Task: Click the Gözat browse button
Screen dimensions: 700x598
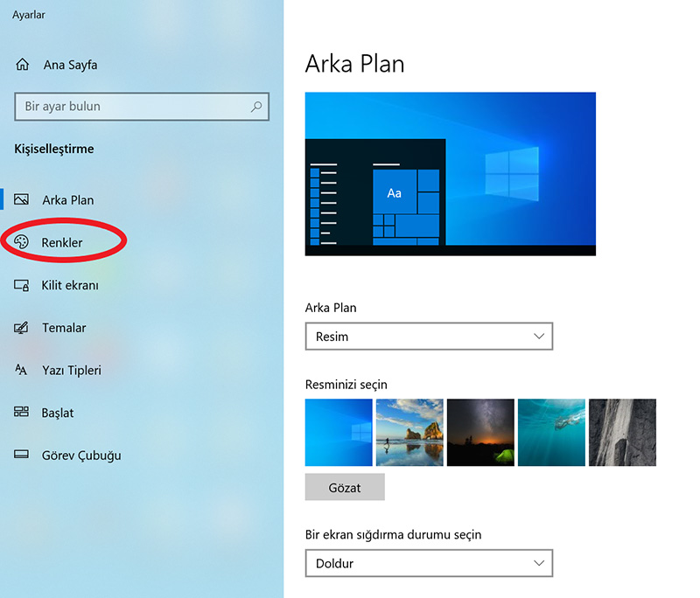Action: pos(345,487)
